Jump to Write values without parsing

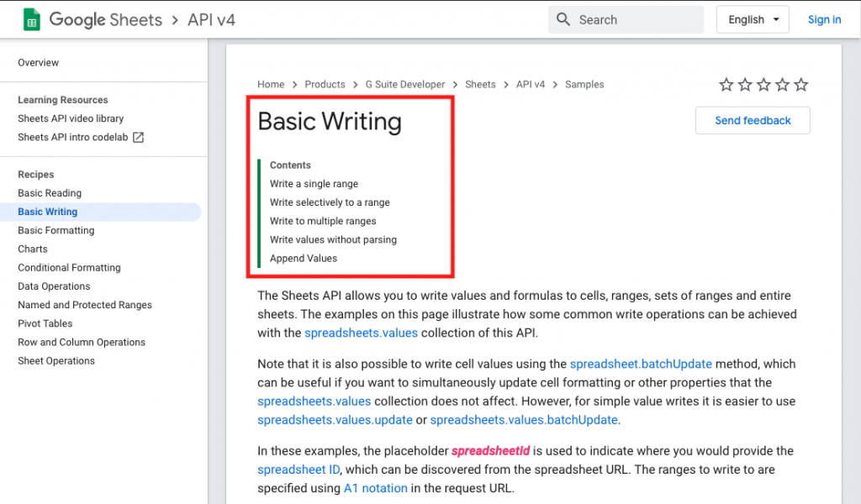pyautogui.click(x=333, y=239)
